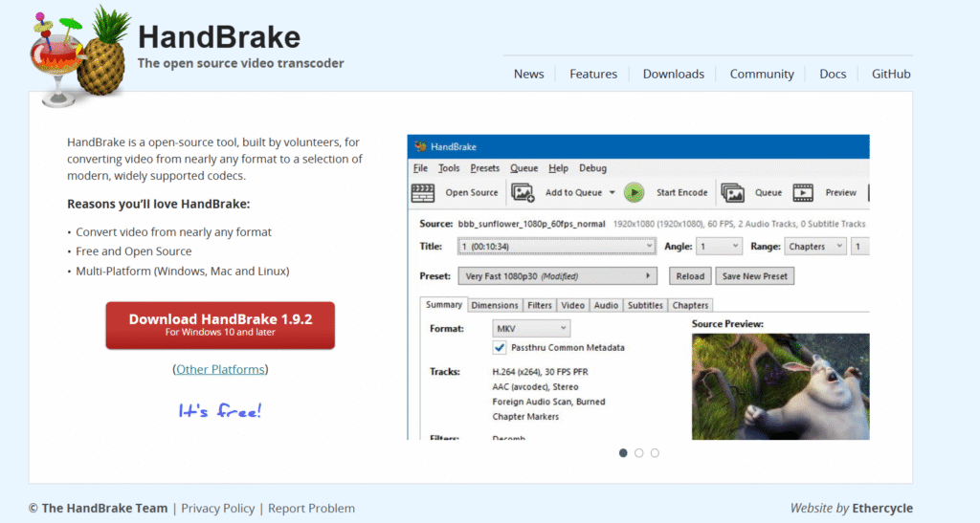The width and height of the screenshot is (980, 523).
Task: Click the green Start Encode play icon
Action: coord(634,193)
